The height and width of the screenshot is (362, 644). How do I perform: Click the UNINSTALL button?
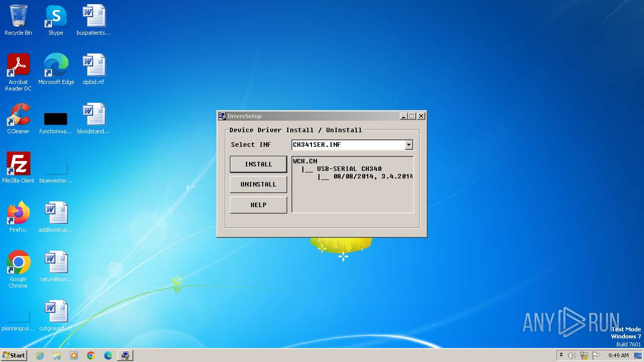[258, 185]
